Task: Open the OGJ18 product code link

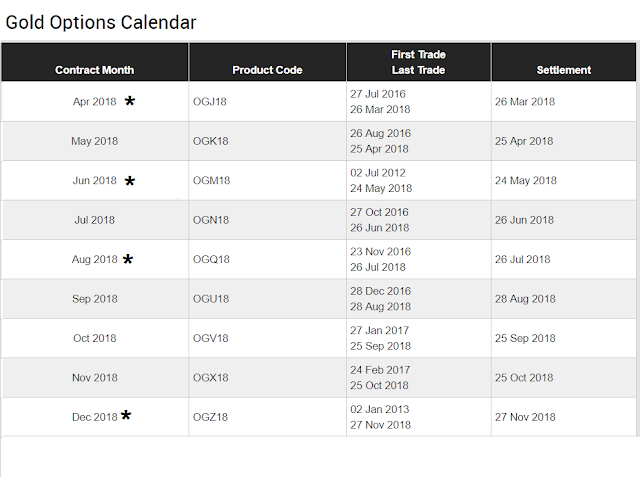Action: coord(211,102)
